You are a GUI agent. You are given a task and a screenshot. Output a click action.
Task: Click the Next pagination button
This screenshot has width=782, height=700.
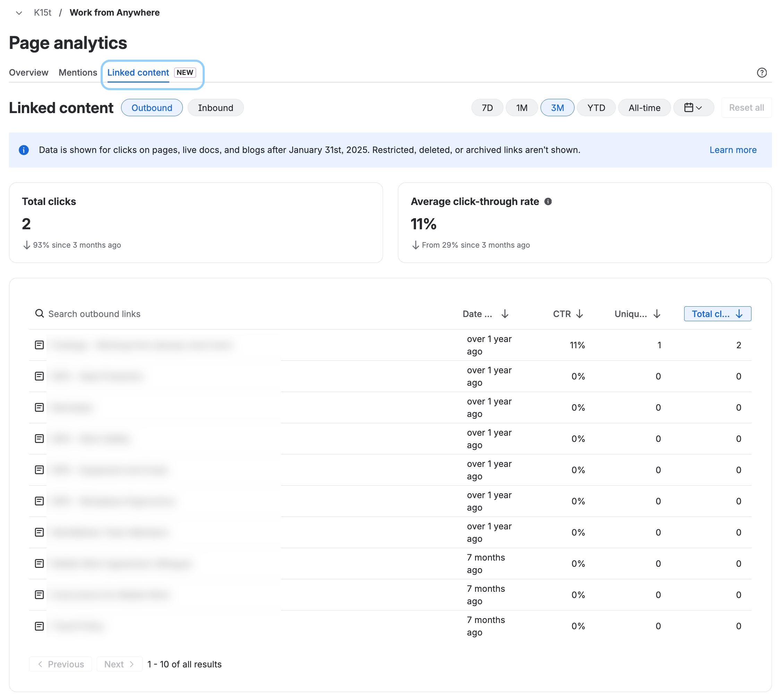(x=119, y=664)
